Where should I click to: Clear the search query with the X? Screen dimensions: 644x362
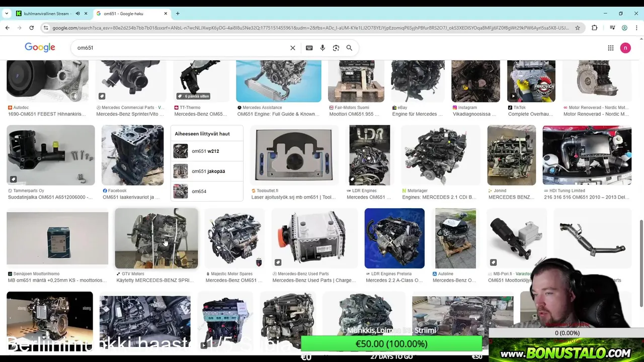[293, 48]
